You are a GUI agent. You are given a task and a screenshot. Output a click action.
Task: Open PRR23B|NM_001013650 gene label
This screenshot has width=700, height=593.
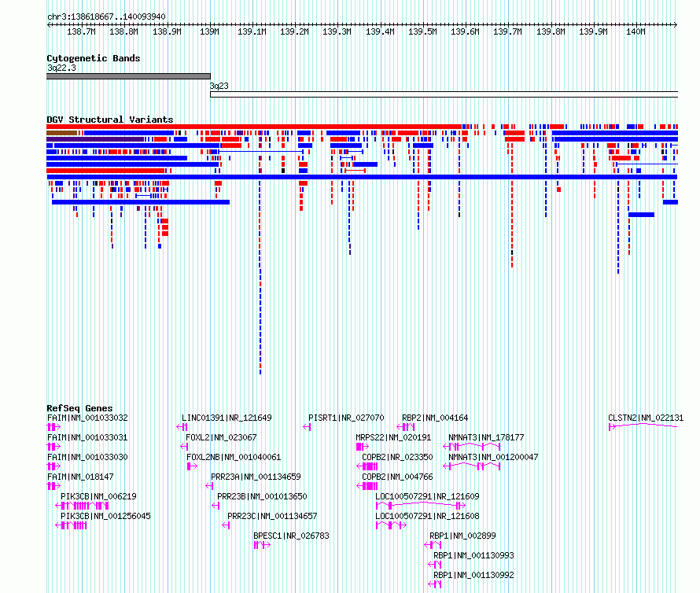coord(262,496)
